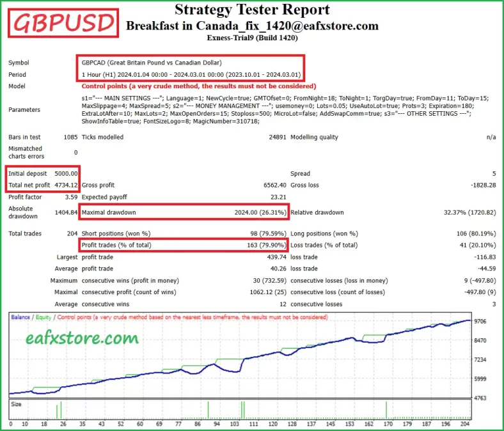Click the Total net profit 4734.12 value
Viewport: 504px width, 431px height.
click(66, 185)
